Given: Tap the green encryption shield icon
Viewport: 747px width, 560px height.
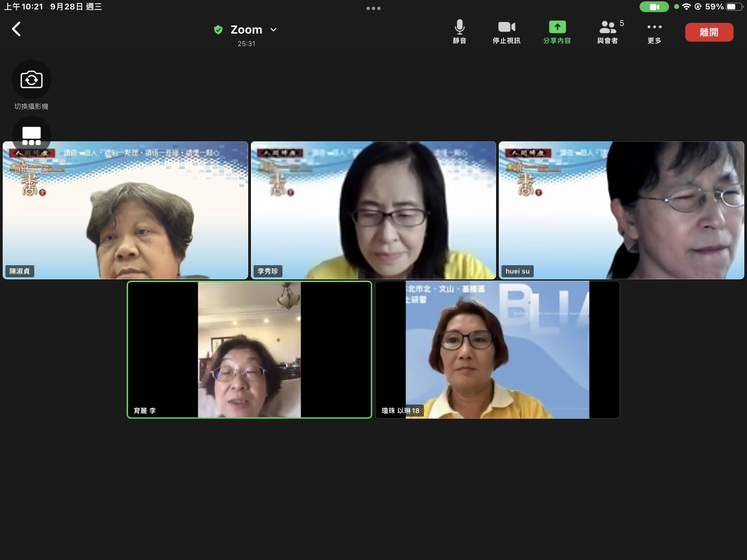Looking at the screenshot, I should click(x=218, y=30).
